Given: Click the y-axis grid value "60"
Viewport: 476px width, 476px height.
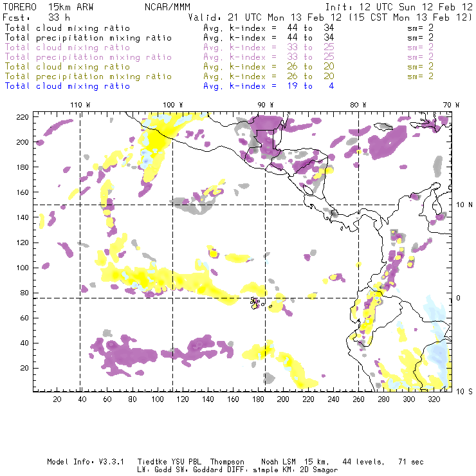Looking at the screenshot, I should pos(24,318).
